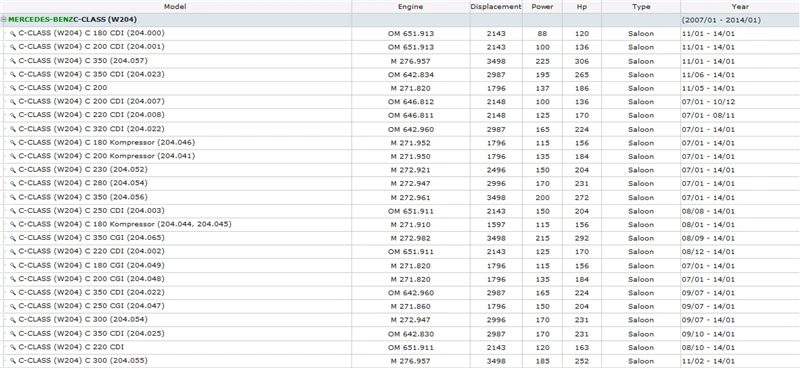Click the magnifier icon for C 250 CDI (204.003)

[13, 211]
